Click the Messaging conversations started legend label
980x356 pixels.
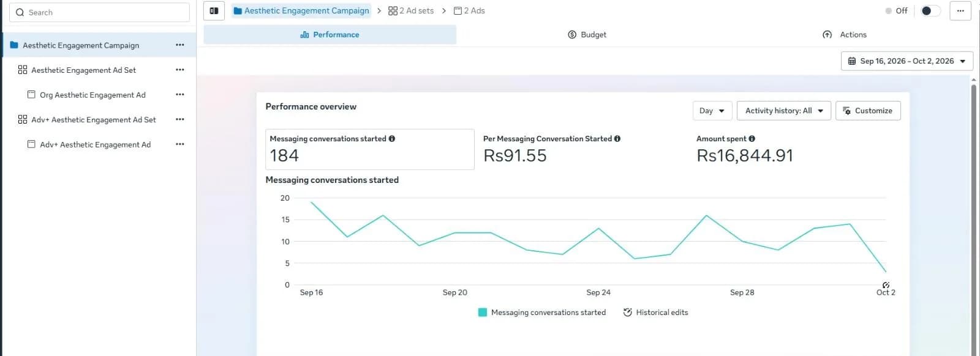pyautogui.click(x=548, y=313)
